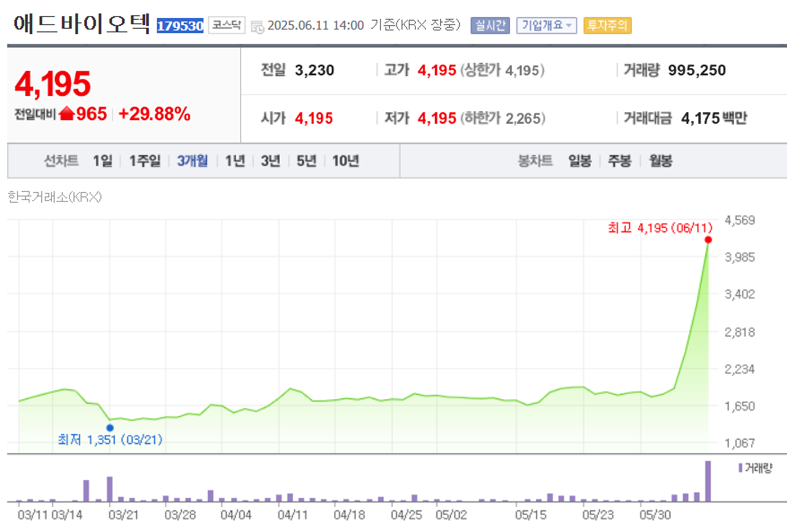Click 거래량 value 995,250
The height and width of the screenshot is (532, 787).
point(697,70)
